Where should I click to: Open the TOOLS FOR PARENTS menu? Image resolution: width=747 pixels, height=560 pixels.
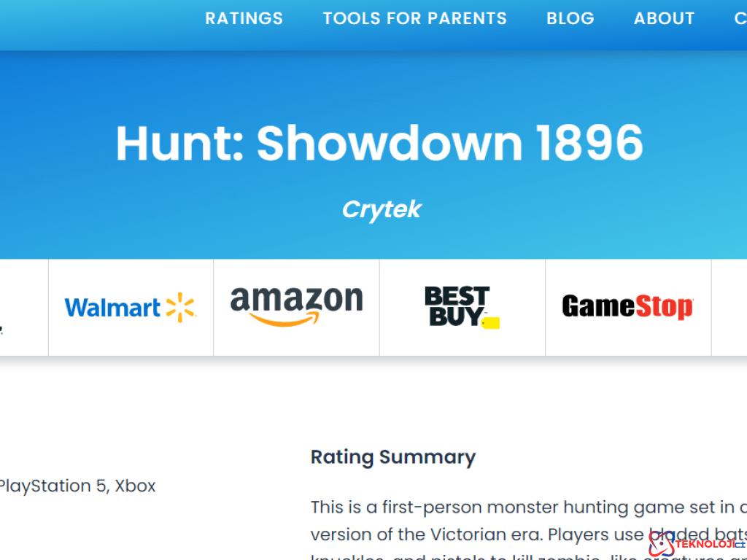pyautogui.click(x=414, y=18)
